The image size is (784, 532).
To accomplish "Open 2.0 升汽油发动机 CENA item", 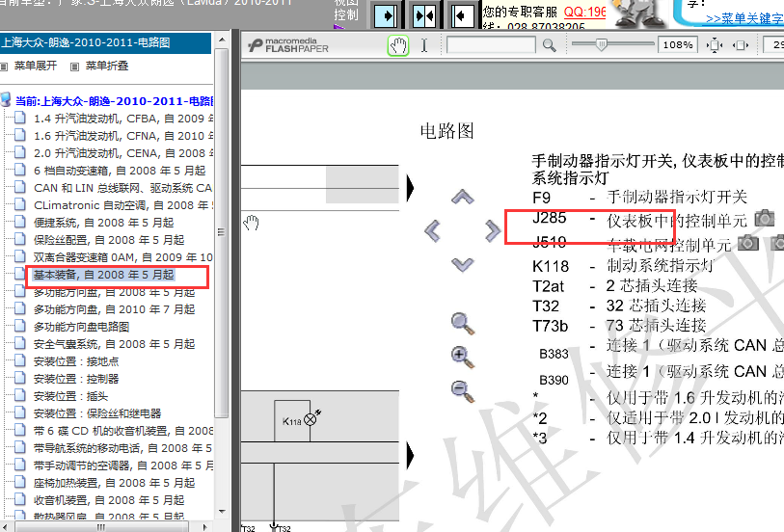I will coord(123,153).
